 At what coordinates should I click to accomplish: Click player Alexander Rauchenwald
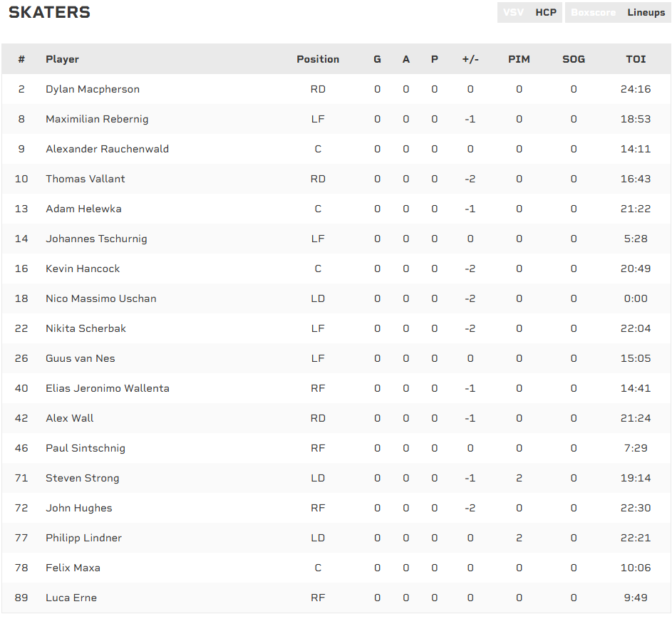pyautogui.click(x=107, y=149)
